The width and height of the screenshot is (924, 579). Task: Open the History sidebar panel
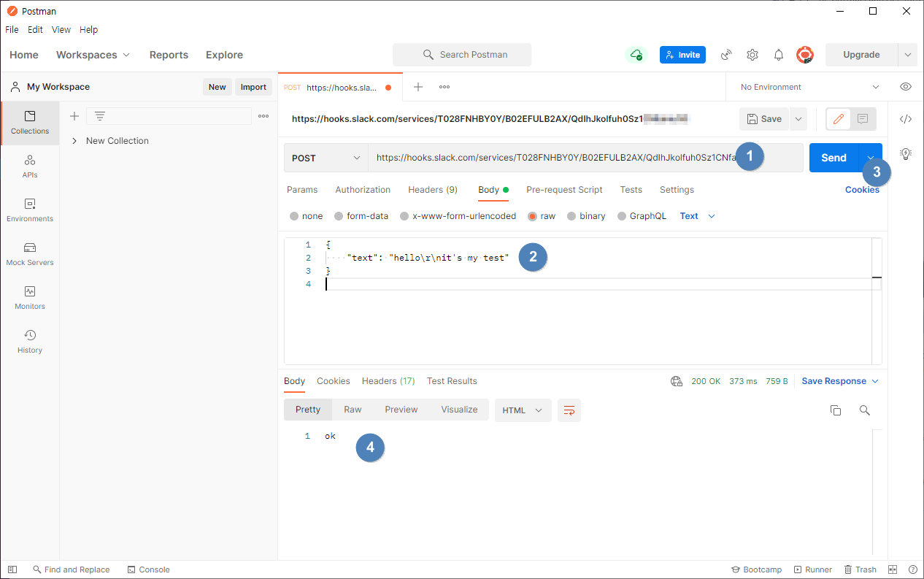(30, 342)
